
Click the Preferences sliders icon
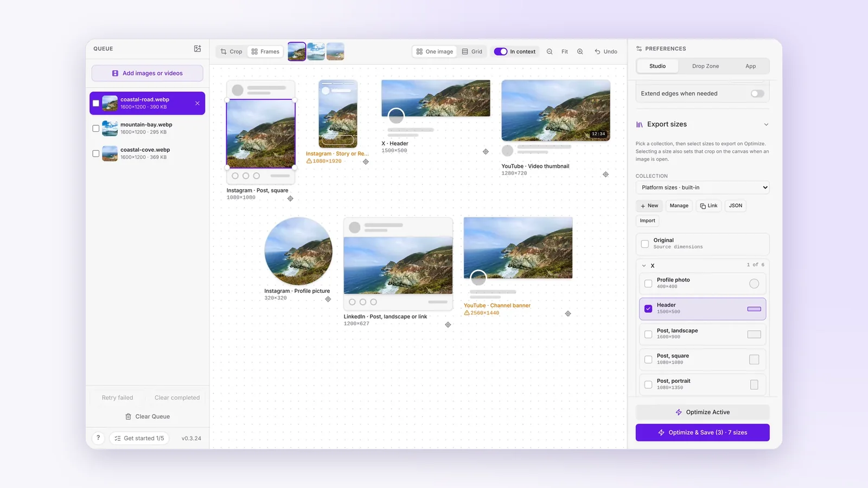tap(639, 49)
